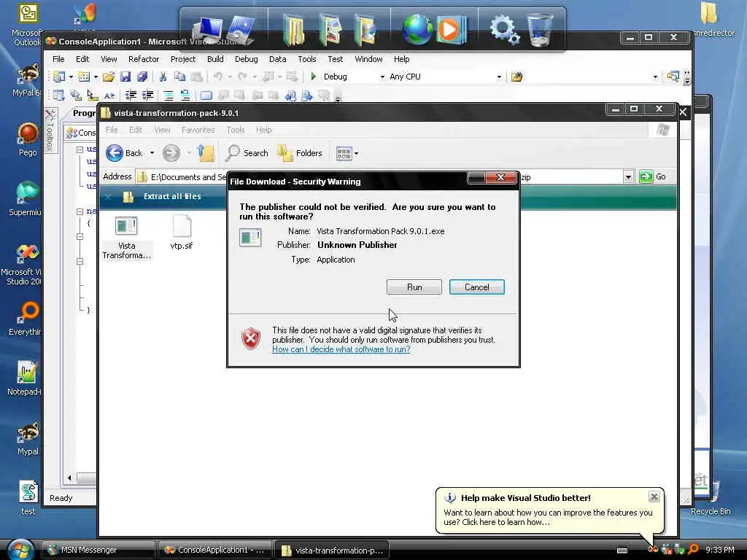
Task: Click Save All icon in Visual Studio toolbar
Action: 142,77
